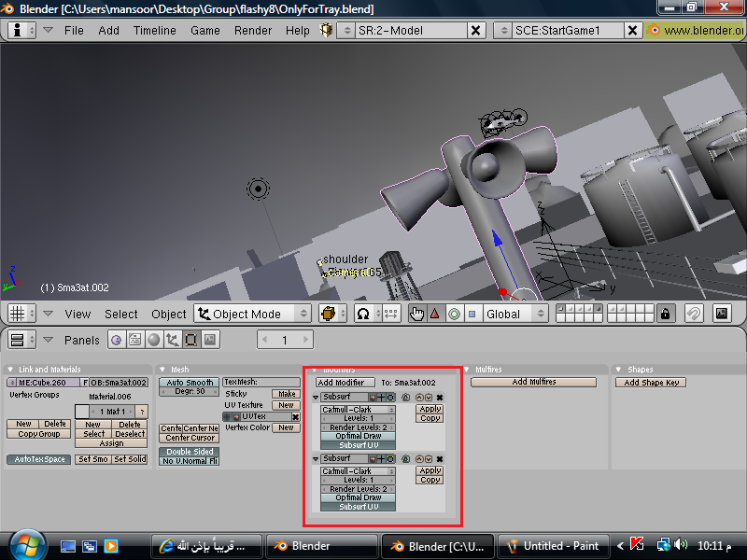
Task: Click the first modifier's Levels: 1 slider
Action: coord(359,418)
